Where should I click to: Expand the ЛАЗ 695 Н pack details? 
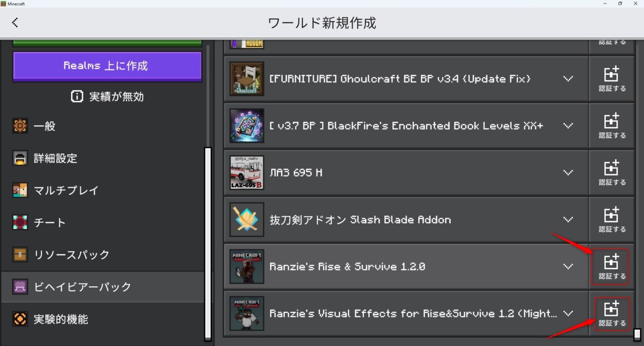pos(568,172)
